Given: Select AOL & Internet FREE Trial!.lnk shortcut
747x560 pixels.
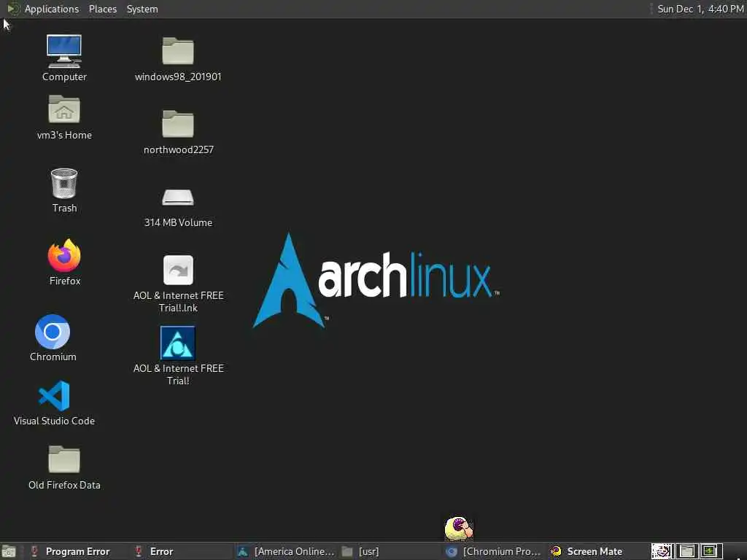Looking at the screenshot, I should (178, 284).
